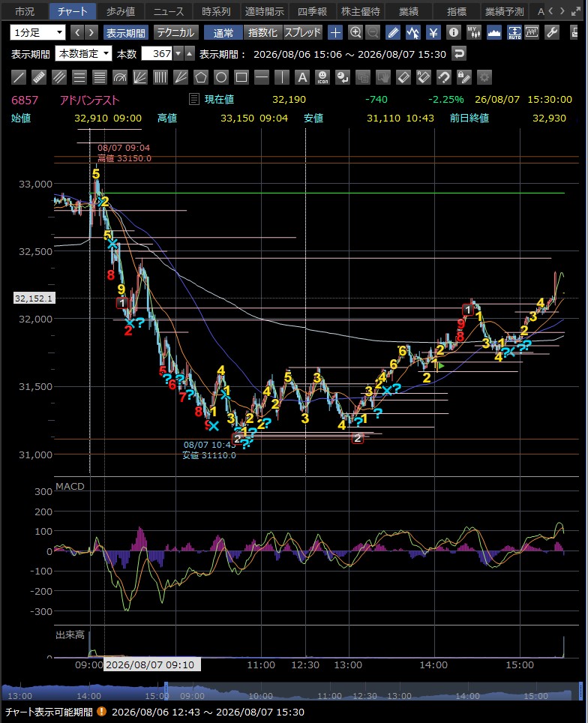Image resolution: width=588 pixels, height=723 pixels.
Task: Click the zoom in magnifier icon
Action: (355, 33)
